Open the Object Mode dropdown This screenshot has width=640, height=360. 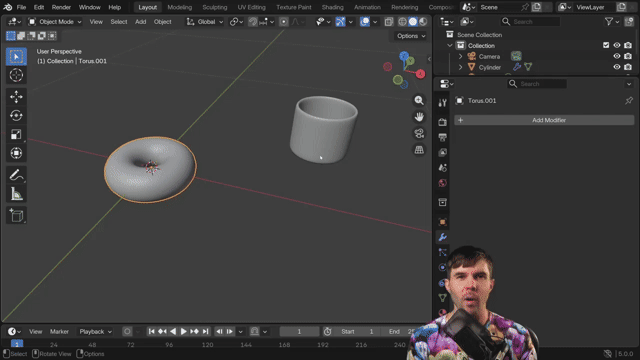pos(55,22)
